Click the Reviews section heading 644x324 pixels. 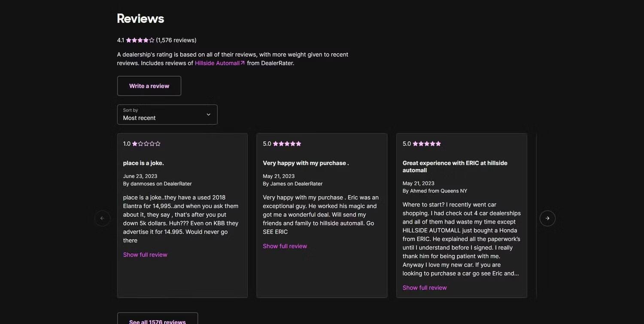click(140, 18)
